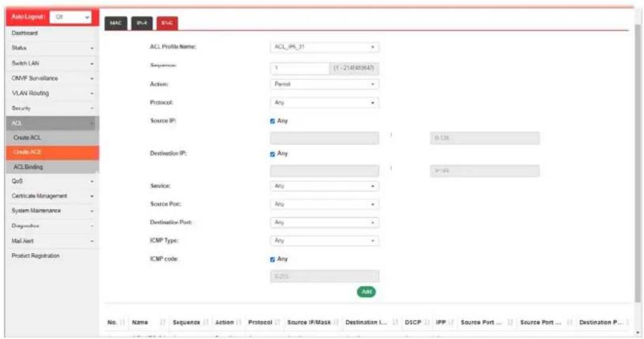Expand the Switch LAN menu
The height and width of the screenshot is (339, 644).
point(52,63)
